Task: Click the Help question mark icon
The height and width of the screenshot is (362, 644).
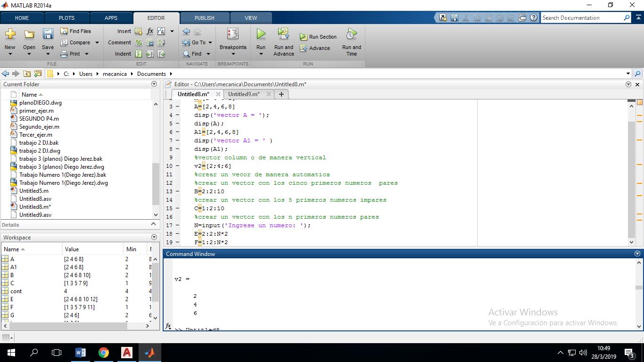Action: (x=533, y=17)
